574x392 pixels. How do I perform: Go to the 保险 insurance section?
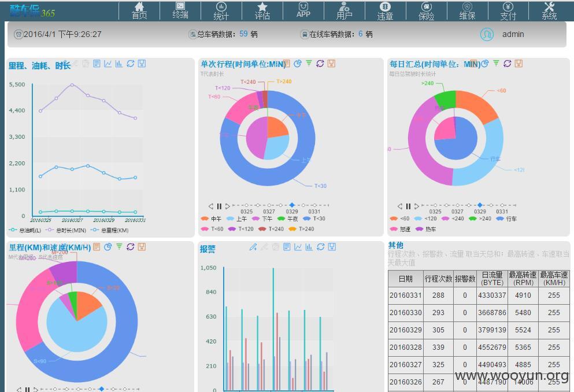pos(426,10)
